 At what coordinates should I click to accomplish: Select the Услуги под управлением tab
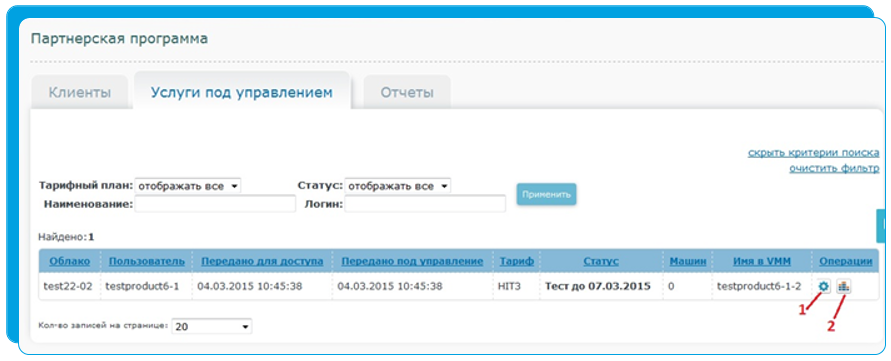(x=242, y=92)
